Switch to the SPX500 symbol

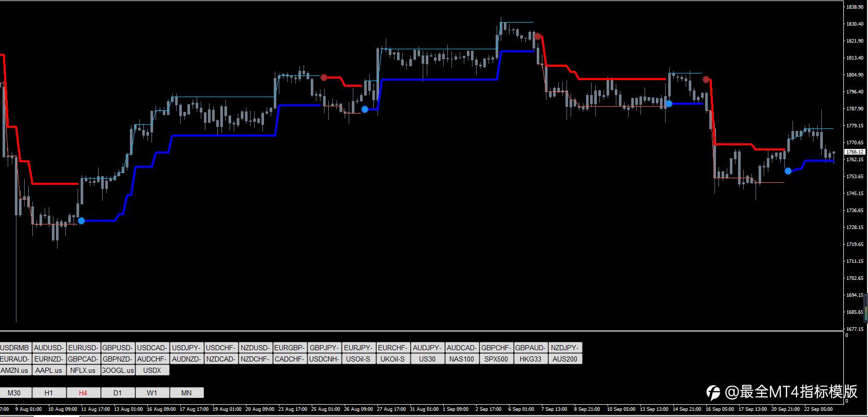(496, 359)
